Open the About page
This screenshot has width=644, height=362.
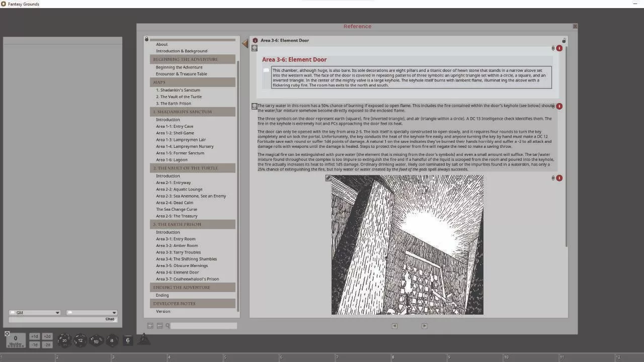(x=162, y=44)
